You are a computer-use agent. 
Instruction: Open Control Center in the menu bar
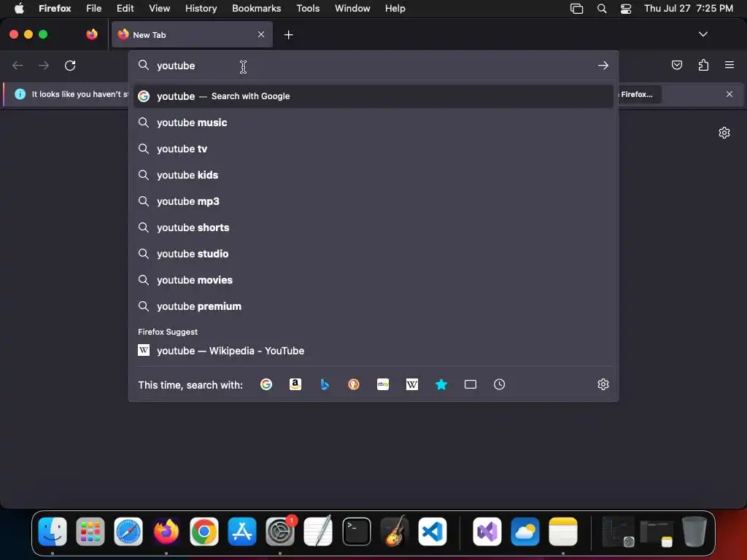click(625, 9)
